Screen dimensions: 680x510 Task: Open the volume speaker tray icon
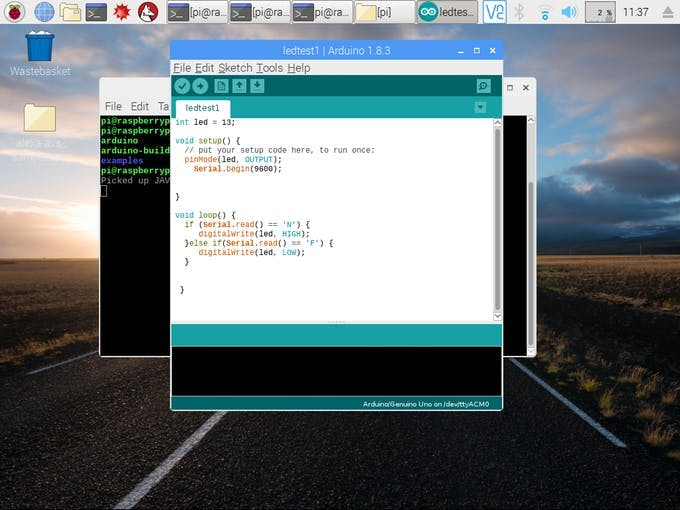click(569, 12)
